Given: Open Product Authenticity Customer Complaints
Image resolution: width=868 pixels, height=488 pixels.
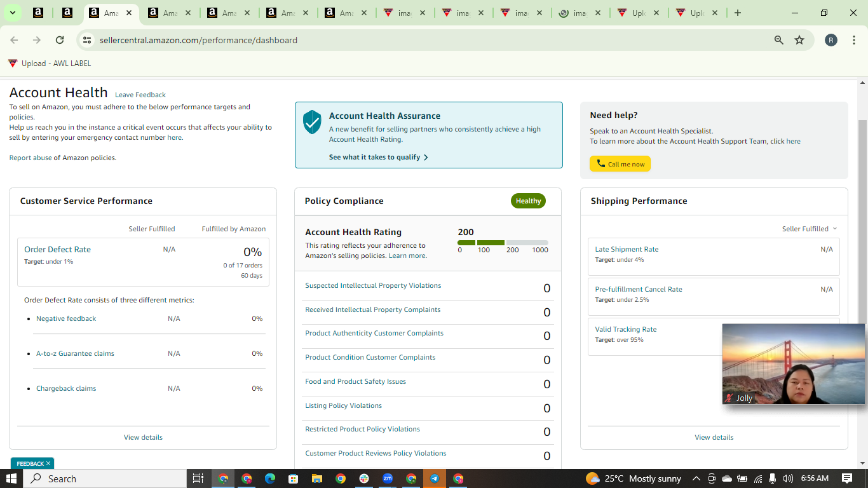Looking at the screenshot, I should pos(374,333).
